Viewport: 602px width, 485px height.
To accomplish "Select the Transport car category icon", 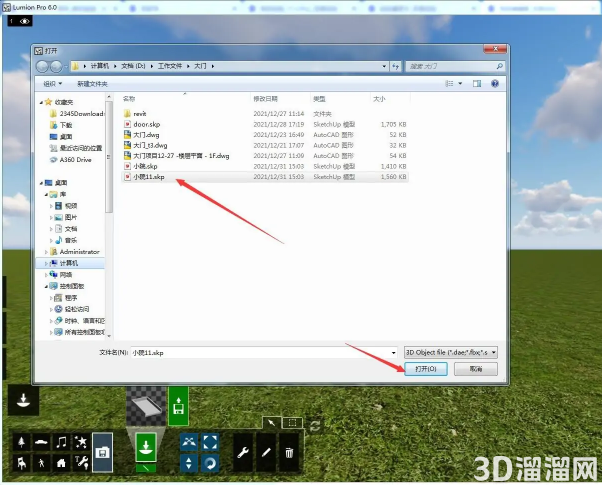I will (41, 442).
